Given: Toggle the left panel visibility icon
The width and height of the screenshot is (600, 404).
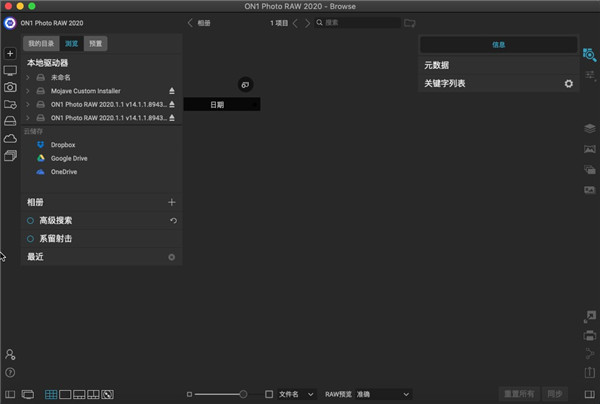Looking at the screenshot, I should (x=10, y=394).
